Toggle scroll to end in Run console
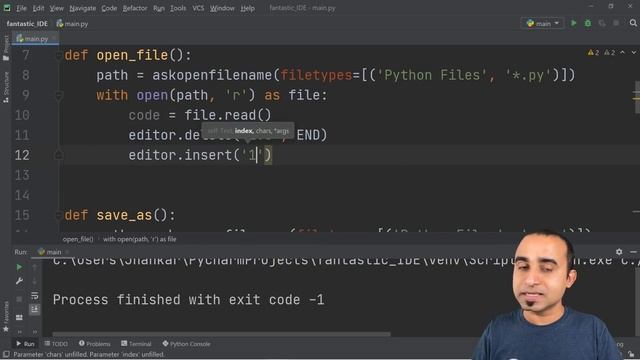The width and height of the screenshot is (640, 360). 35,309
